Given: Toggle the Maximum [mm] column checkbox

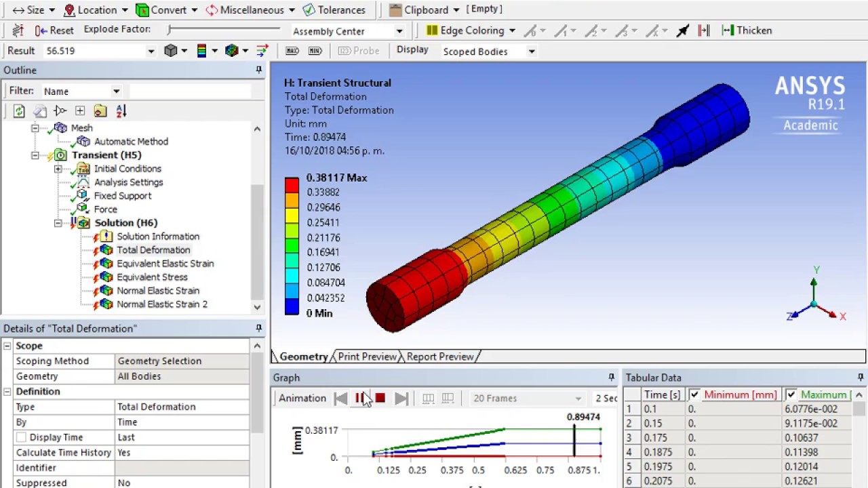Looking at the screenshot, I should pyautogui.click(x=791, y=394).
